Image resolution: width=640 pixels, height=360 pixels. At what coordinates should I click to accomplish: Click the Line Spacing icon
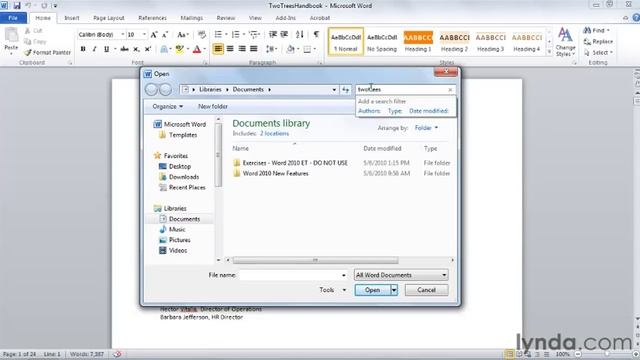(270, 49)
